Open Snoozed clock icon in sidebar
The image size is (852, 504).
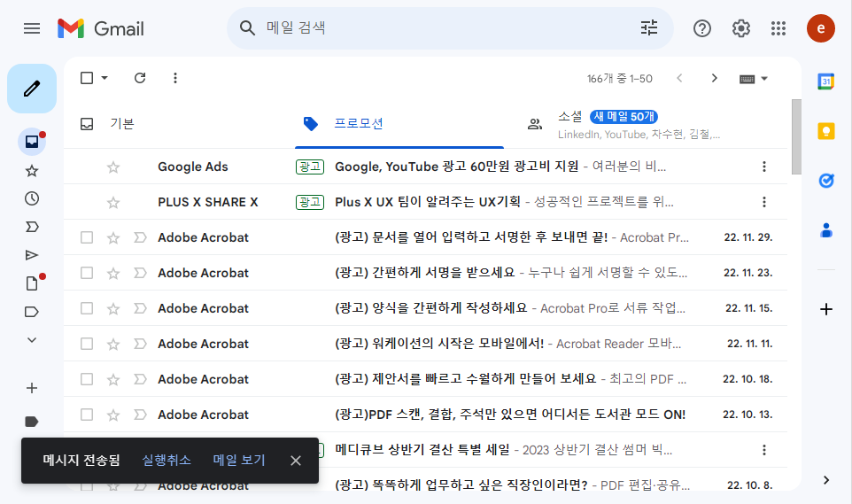click(32, 198)
